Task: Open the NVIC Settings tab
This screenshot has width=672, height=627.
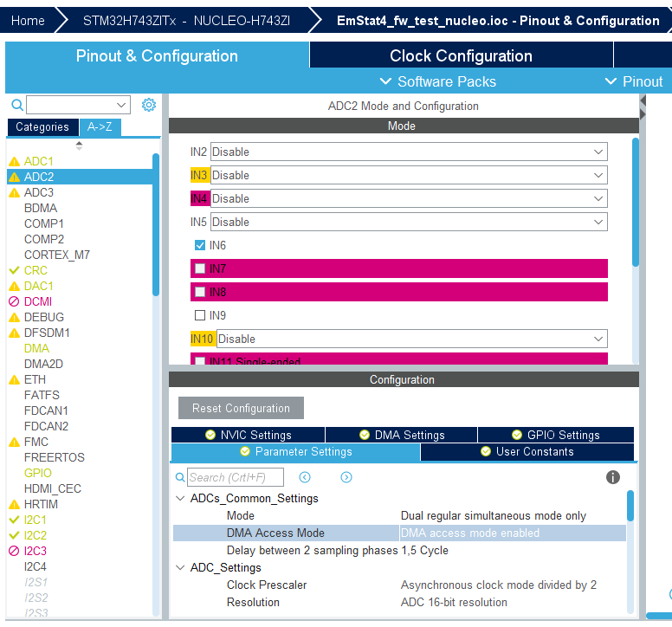Action: coord(249,435)
